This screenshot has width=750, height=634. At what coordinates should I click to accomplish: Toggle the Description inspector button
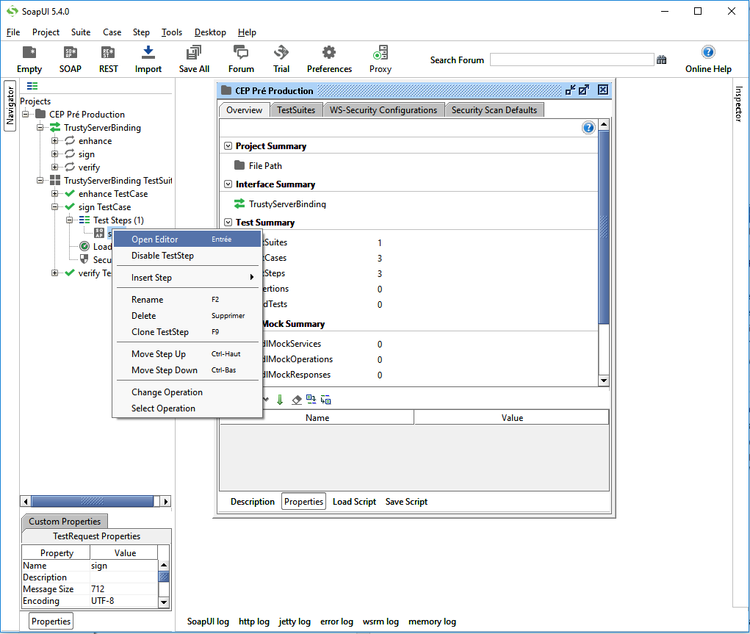[252, 501]
